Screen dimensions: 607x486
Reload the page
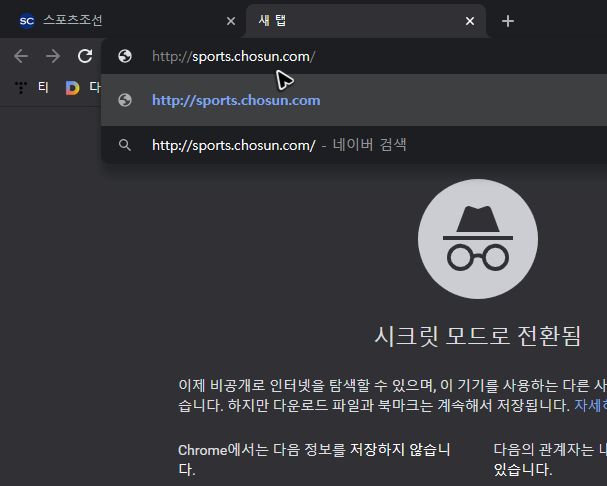85,56
